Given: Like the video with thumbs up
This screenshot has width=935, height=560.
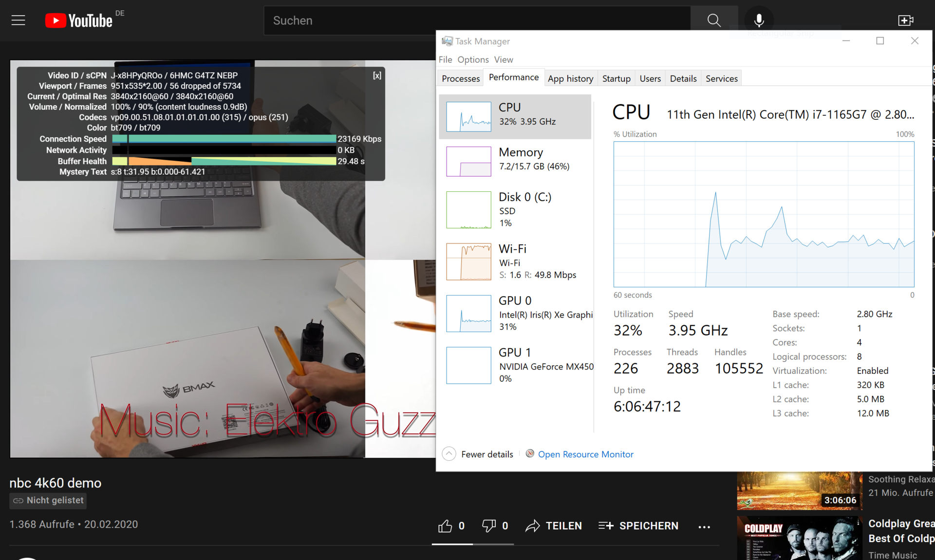Looking at the screenshot, I should click(445, 526).
